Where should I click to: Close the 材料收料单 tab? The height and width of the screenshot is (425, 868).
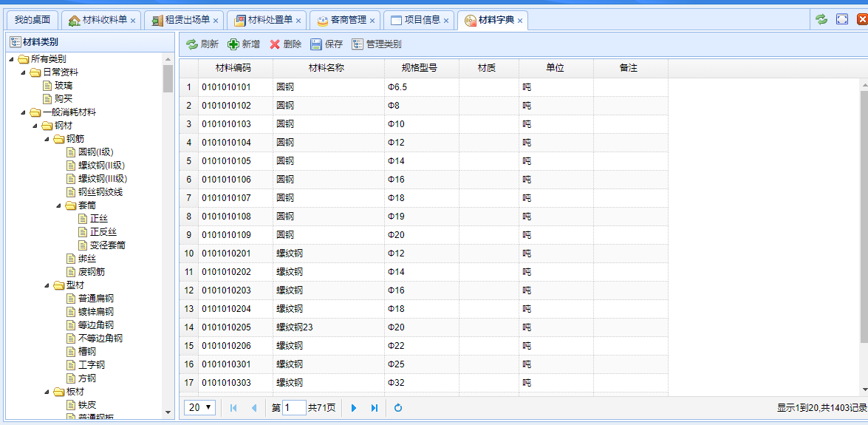133,21
